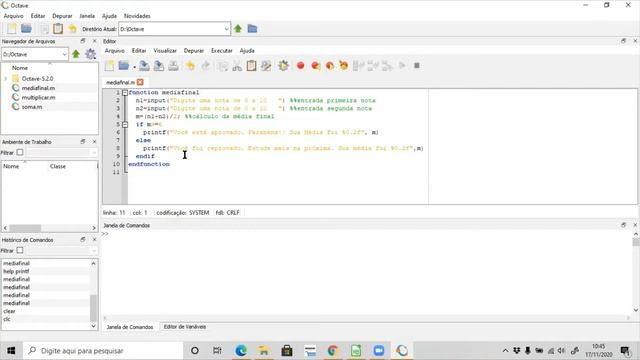Click the Stop debugging square icon

click(417, 66)
